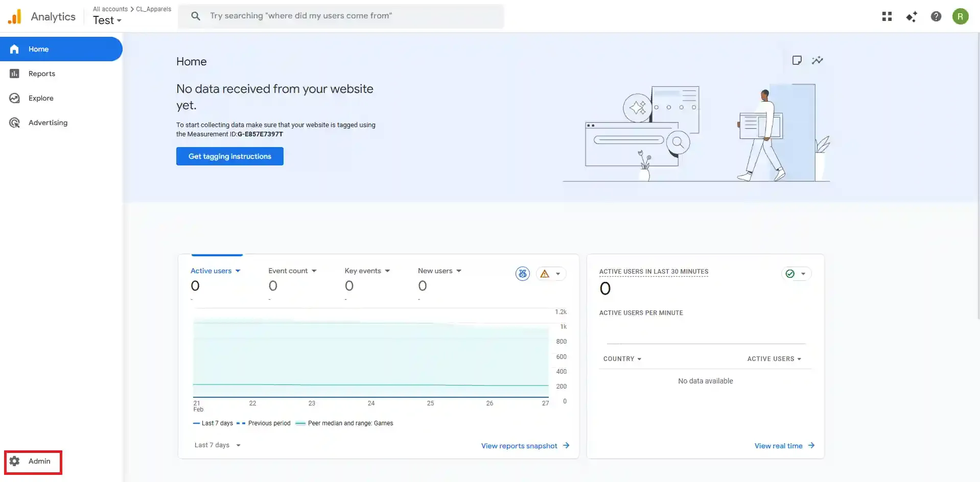Click the Reports bar chart icon
The image size is (980, 482).
[x=14, y=74]
